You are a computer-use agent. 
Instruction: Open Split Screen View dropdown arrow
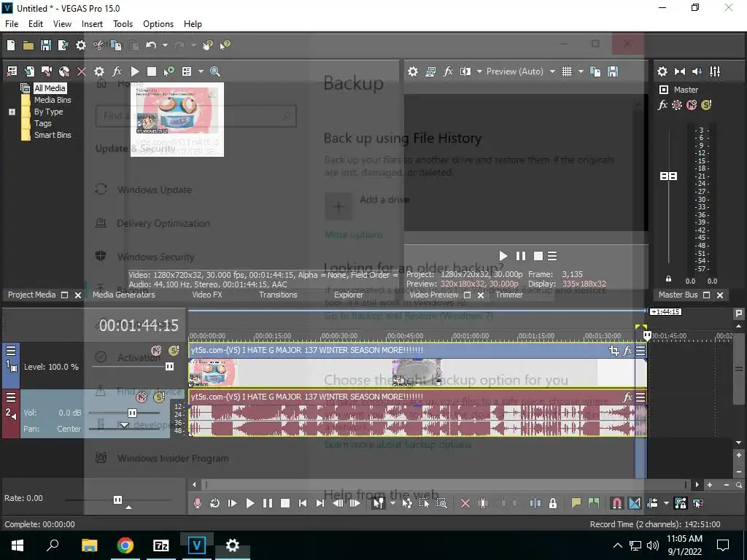[x=479, y=71]
